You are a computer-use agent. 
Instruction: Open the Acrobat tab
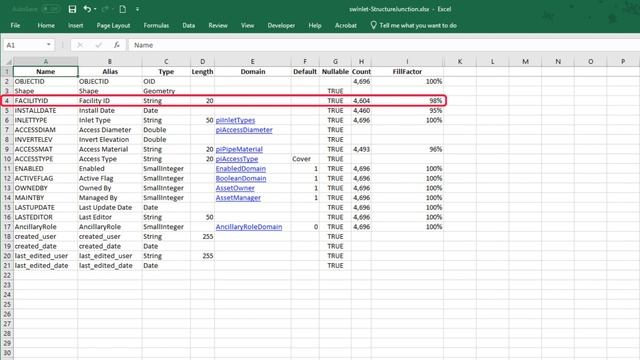point(346,25)
